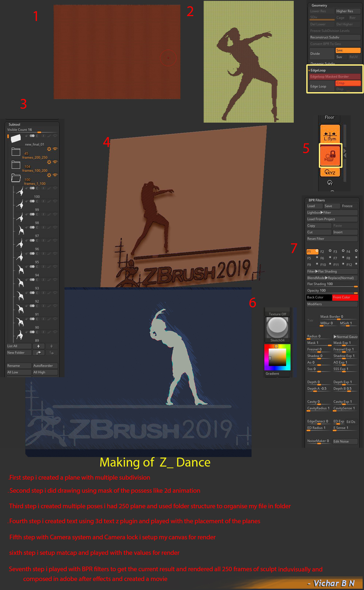The width and height of the screenshot is (364, 590).
Task: Toggle the Smt smoothing option
Action: (348, 50)
